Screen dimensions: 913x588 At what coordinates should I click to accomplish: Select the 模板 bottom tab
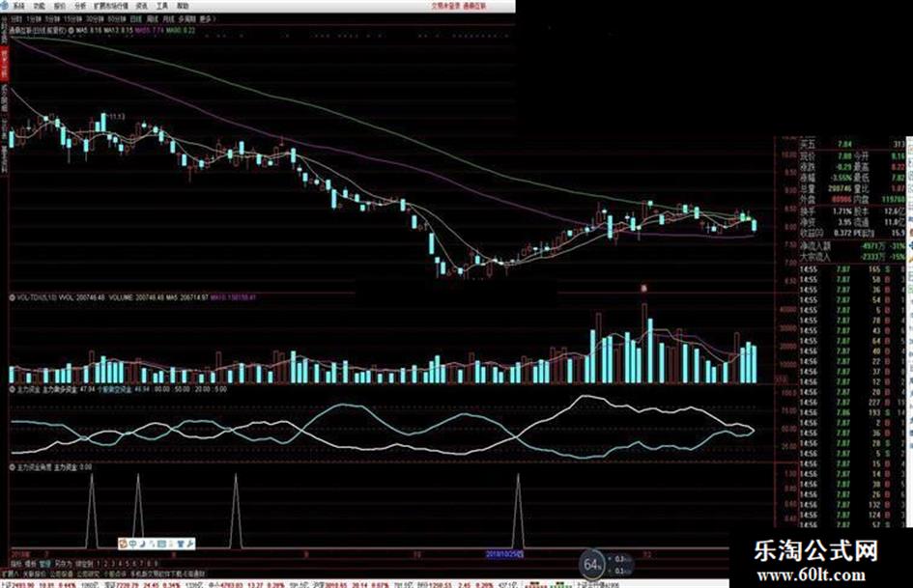point(30,564)
